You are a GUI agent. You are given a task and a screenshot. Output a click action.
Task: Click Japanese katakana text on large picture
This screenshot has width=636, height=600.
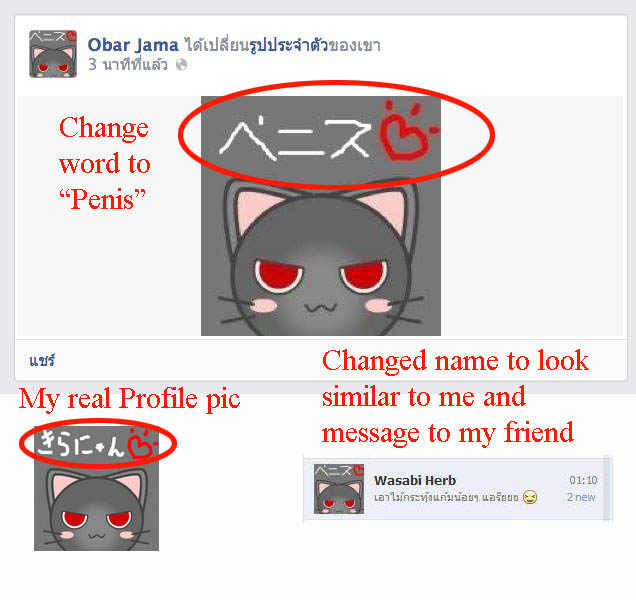click(x=295, y=137)
